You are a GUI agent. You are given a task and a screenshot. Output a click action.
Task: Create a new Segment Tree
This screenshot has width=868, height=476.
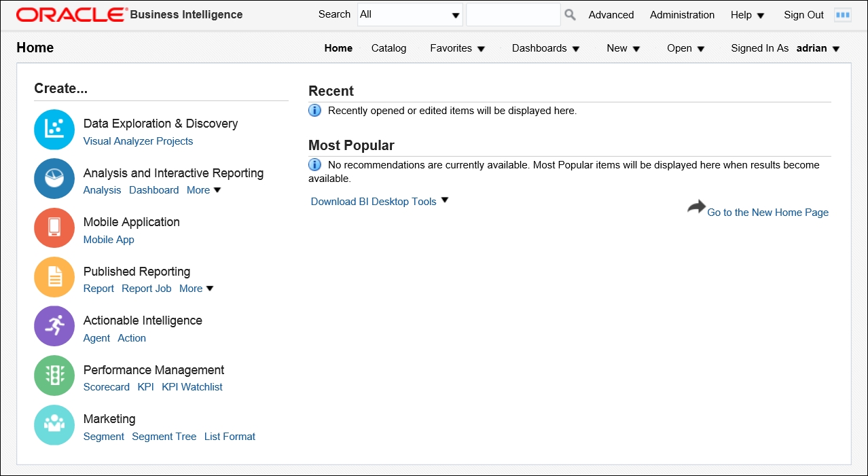(x=164, y=437)
